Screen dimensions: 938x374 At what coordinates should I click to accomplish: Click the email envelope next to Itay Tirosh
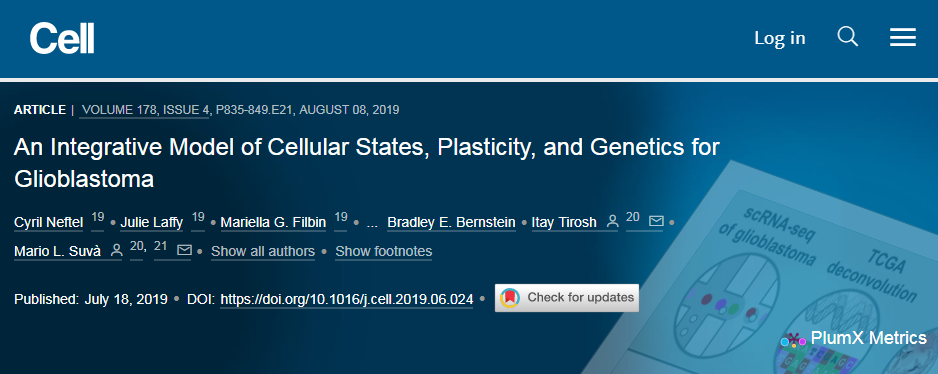click(656, 221)
